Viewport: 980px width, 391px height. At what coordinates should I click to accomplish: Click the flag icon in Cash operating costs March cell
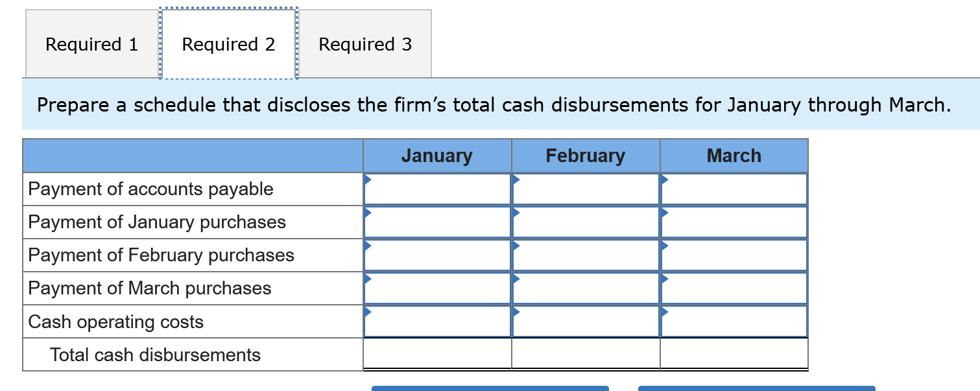click(x=663, y=313)
